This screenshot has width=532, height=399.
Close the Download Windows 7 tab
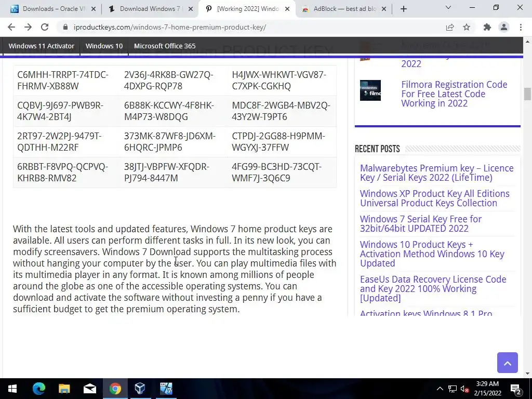point(191,9)
